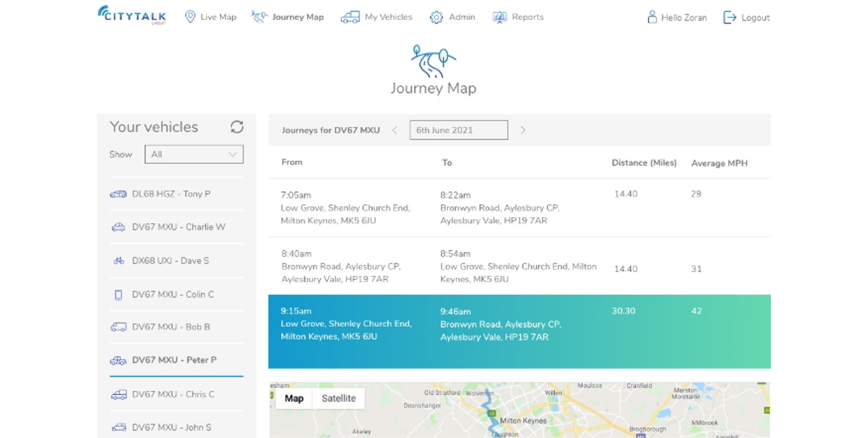Viewport: 868px width, 438px height.
Task: Click the motorbike icon for Dave S
Action: pos(118,261)
